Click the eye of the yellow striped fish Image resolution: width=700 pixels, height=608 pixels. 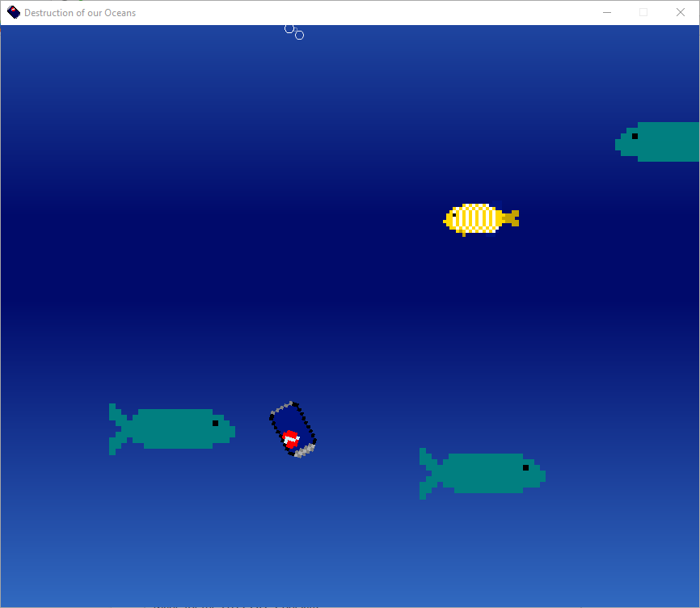(x=453, y=215)
